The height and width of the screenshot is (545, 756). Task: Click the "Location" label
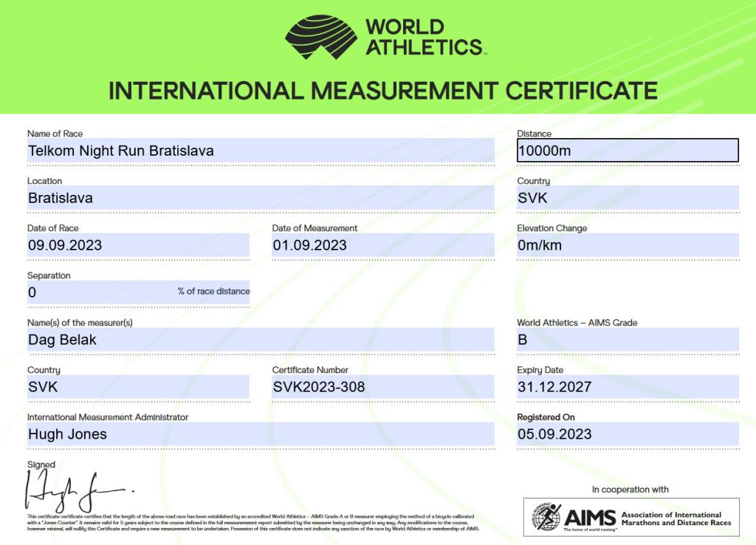pyautogui.click(x=45, y=181)
